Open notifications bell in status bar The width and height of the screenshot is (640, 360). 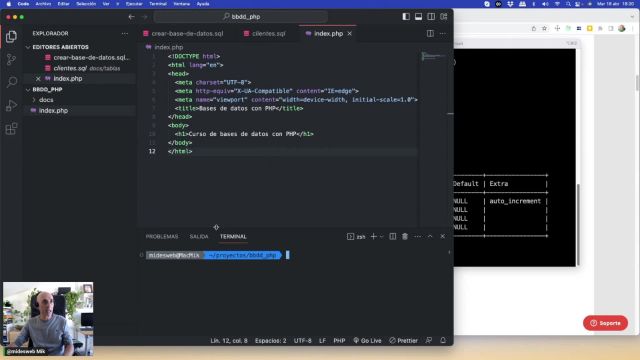click(x=443, y=340)
